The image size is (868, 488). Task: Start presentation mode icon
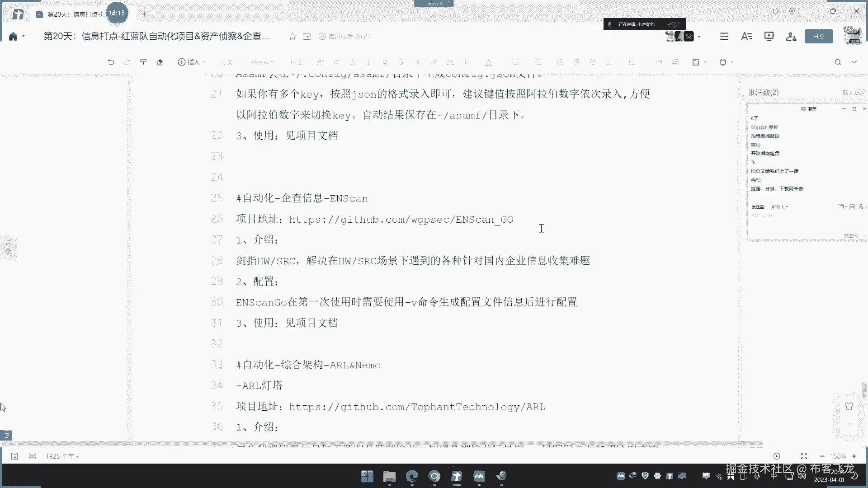click(x=769, y=36)
